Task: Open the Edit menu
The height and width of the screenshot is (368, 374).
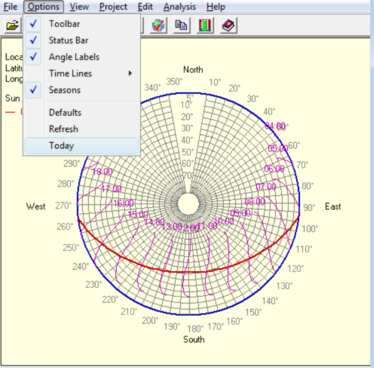Action: click(145, 7)
